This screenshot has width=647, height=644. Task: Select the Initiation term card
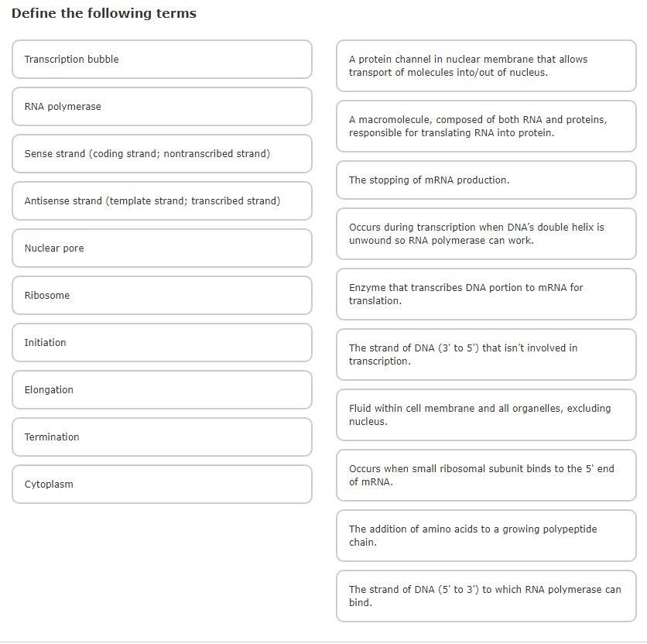click(x=161, y=342)
